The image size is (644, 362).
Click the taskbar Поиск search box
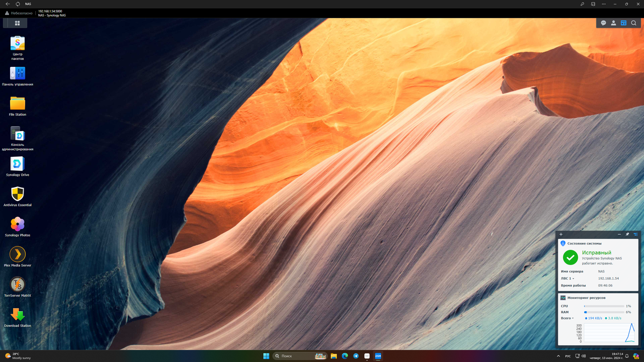300,356
